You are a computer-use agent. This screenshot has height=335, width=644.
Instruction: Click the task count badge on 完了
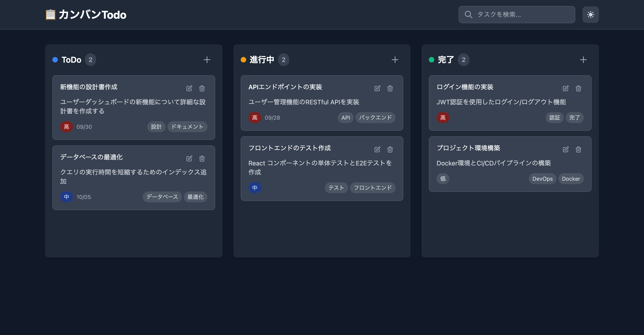point(463,60)
